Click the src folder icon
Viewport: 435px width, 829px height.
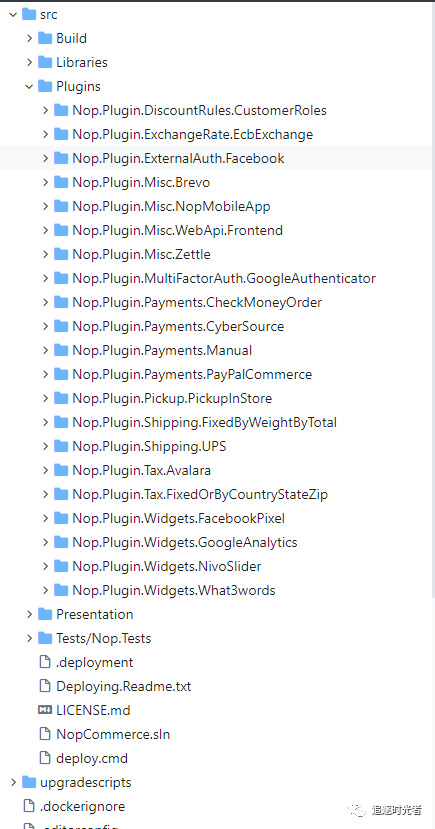coord(29,14)
